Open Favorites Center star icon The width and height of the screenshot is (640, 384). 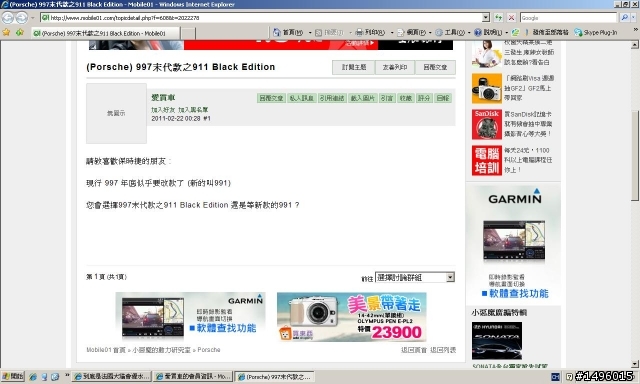tap(6, 32)
